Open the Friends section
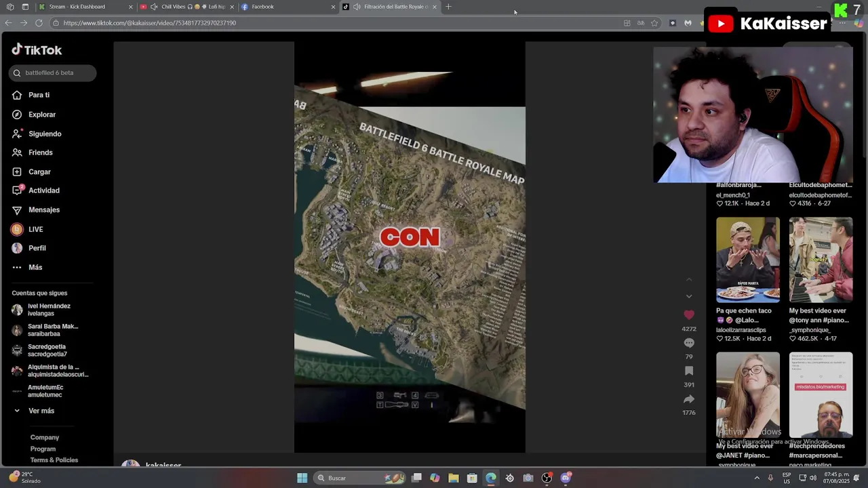The height and width of the screenshot is (488, 868). (33, 152)
